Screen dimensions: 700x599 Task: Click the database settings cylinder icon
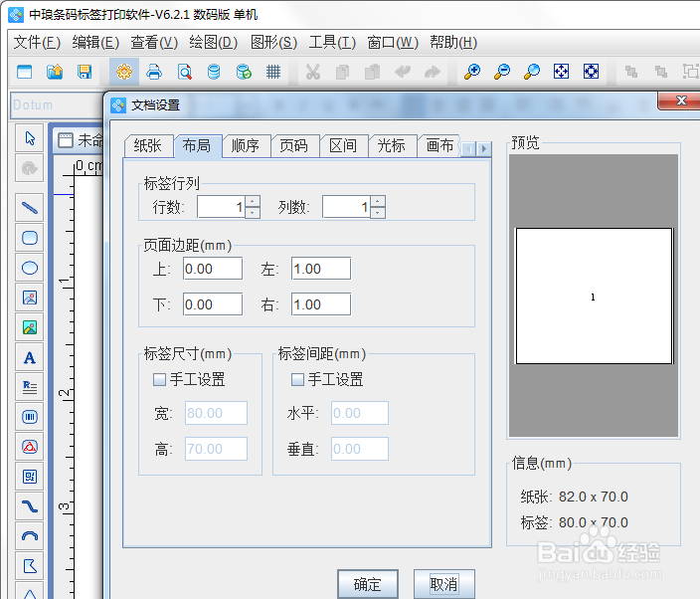click(x=214, y=72)
